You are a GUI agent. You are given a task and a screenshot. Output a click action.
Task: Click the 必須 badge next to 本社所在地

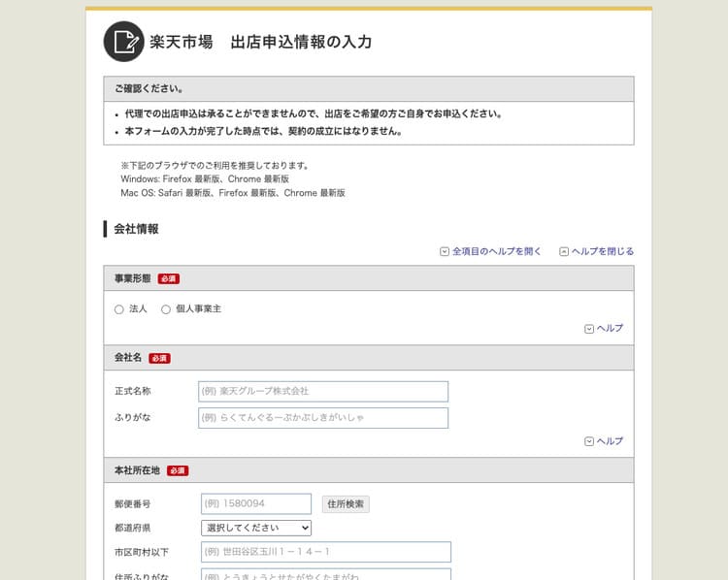coord(178,470)
